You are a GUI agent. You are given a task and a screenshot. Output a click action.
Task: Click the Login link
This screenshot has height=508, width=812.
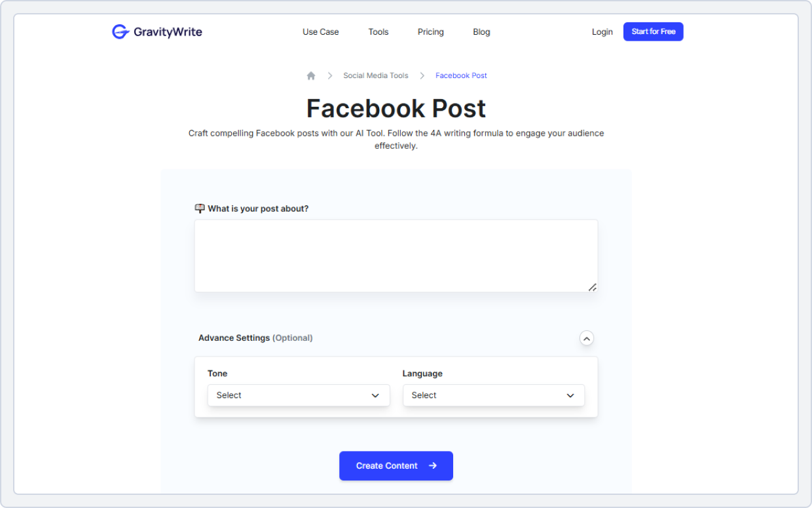pyautogui.click(x=602, y=31)
